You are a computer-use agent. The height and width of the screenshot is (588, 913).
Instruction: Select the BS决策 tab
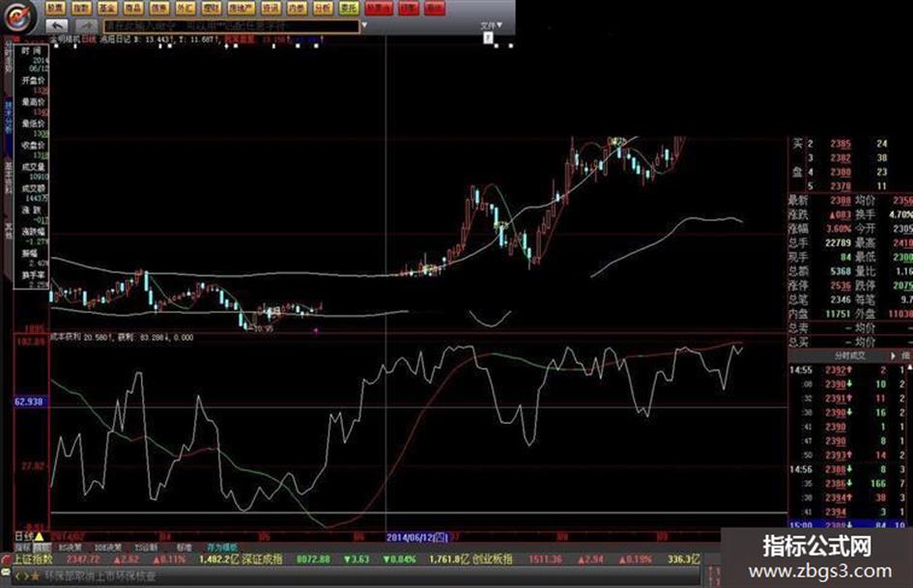tap(70, 547)
